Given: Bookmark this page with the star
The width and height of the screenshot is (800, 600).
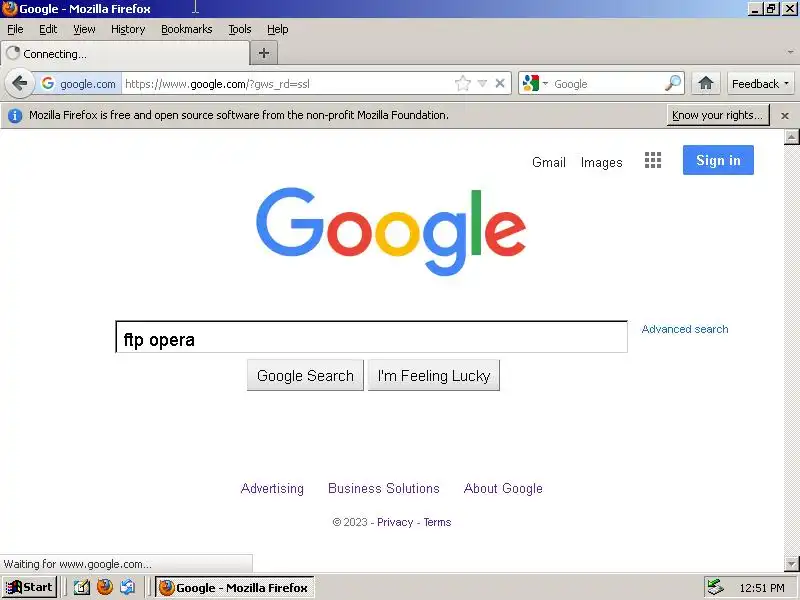Looking at the screenshot, I should (463, 83).
